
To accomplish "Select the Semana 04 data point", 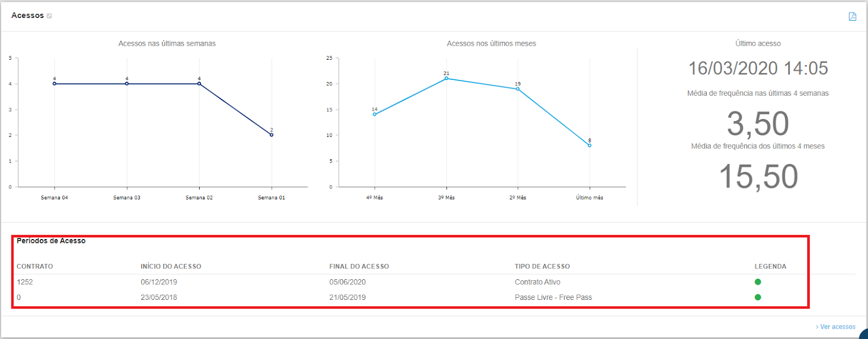I will tap(54, 84).
